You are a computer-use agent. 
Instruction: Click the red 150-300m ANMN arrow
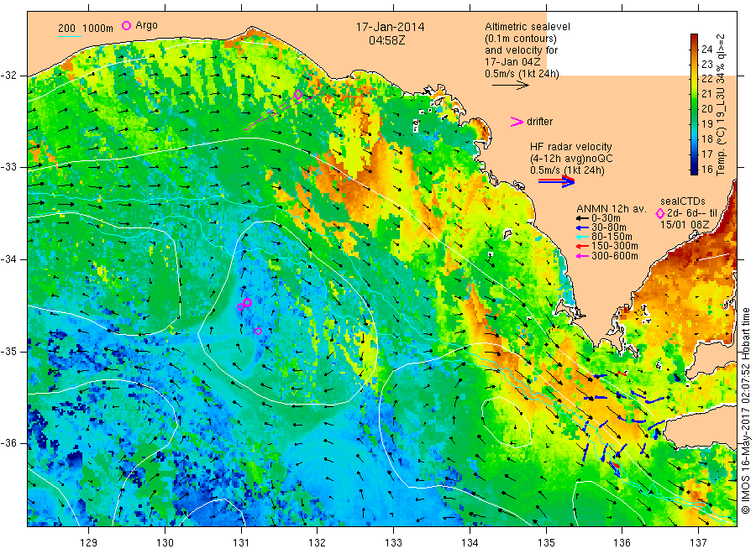click(x=582, y=246)
